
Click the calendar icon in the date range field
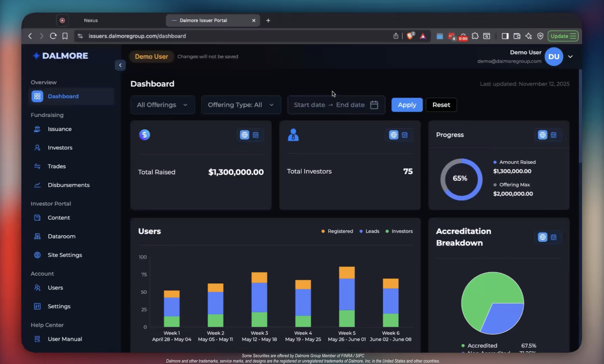coord(374,105)
